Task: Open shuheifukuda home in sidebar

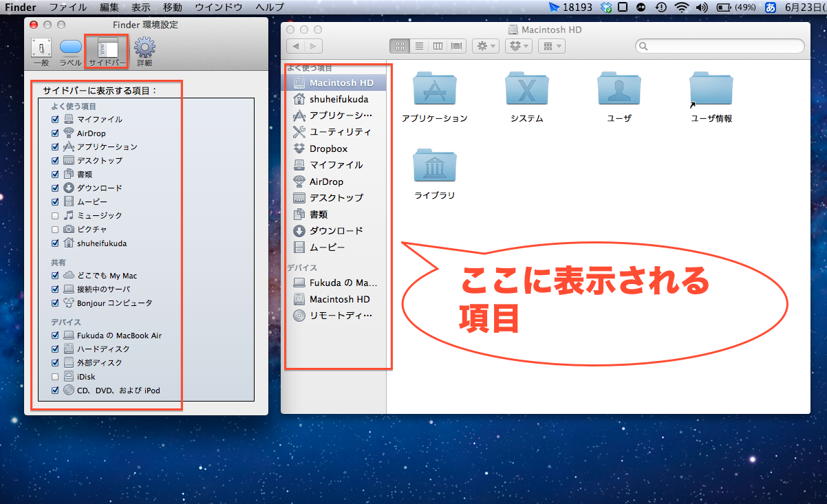Action: [x=334, y=99]
